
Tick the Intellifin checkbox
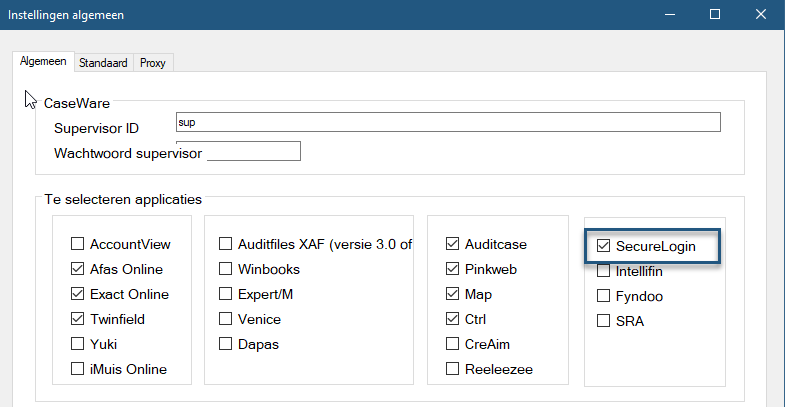coord(603,272)
